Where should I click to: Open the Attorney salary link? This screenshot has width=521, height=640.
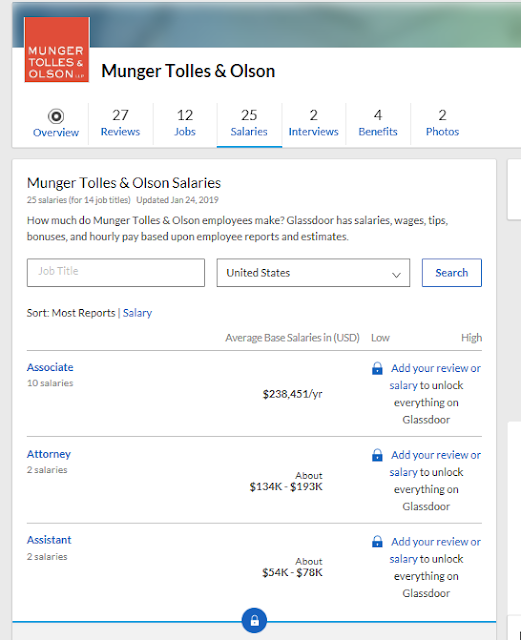(x=49, y=454)
